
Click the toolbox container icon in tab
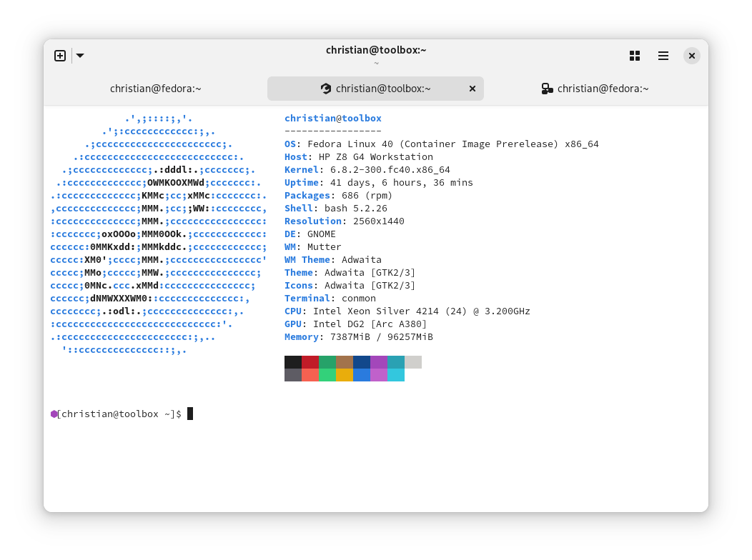pos(326,89)
